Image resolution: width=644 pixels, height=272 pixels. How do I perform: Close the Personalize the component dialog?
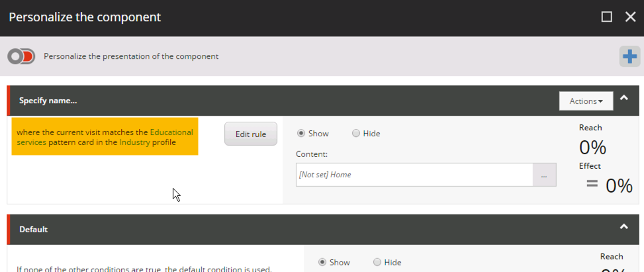point(630,17)
